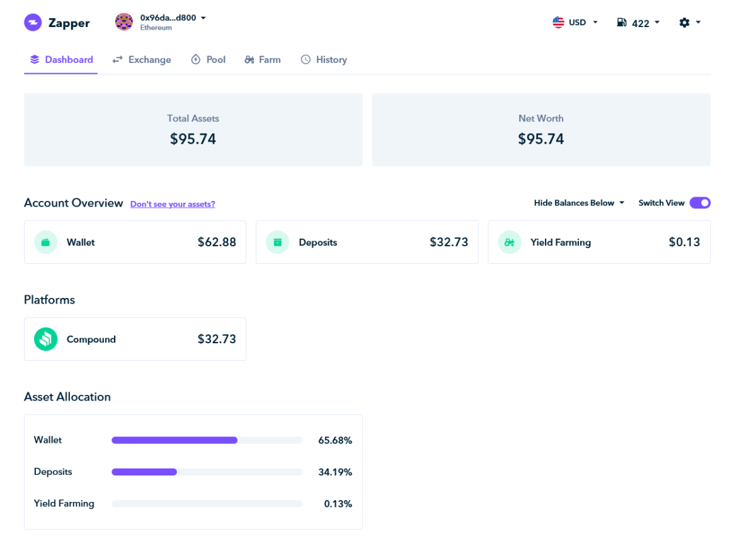Viewport: 756px width, 546px height.
Task: Click the gas pump icon
Action: pyautogui.click(x=622, y=23)
